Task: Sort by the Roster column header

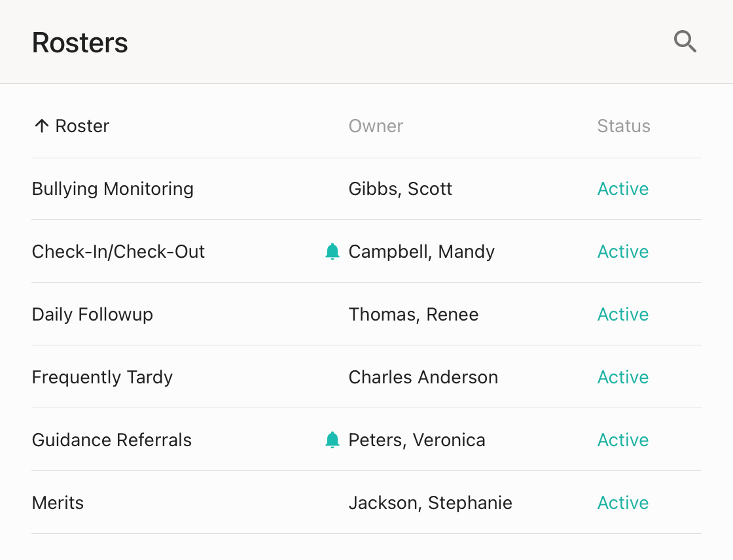Action: [82, 126]
